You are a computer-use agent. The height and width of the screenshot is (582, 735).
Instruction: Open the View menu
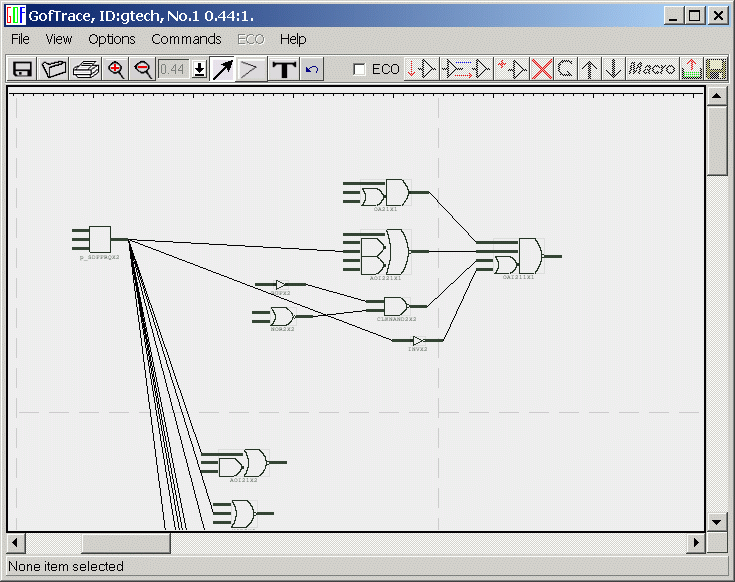[59, 39]
